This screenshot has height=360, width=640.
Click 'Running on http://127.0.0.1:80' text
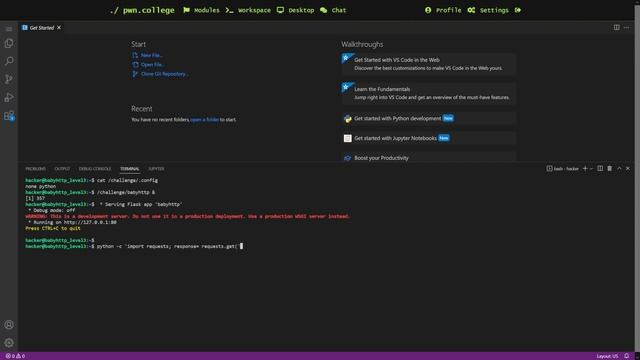coord(72,222)
